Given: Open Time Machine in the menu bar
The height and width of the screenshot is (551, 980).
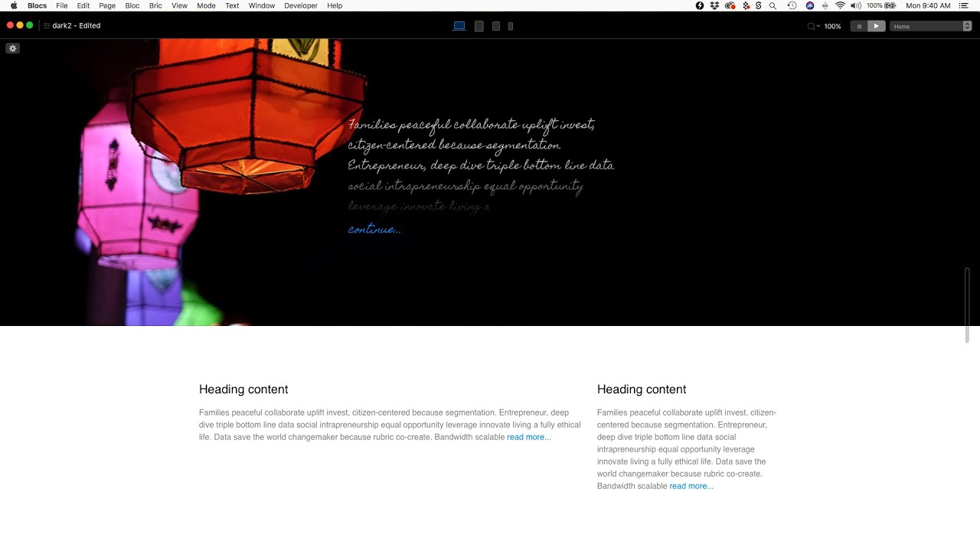Looking at the screenshot, I should [x=792, y=5].
